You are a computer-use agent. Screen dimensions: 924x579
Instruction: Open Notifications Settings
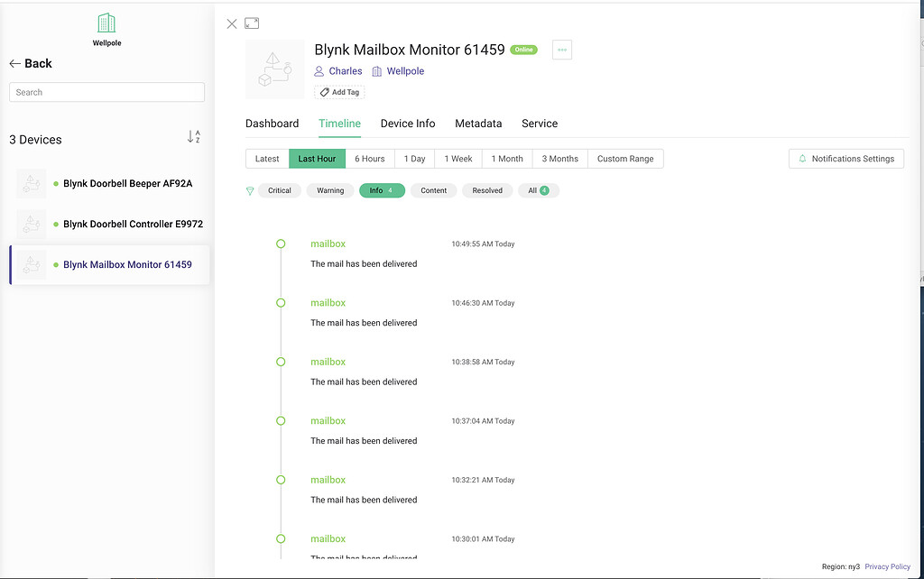pos(846,159)
